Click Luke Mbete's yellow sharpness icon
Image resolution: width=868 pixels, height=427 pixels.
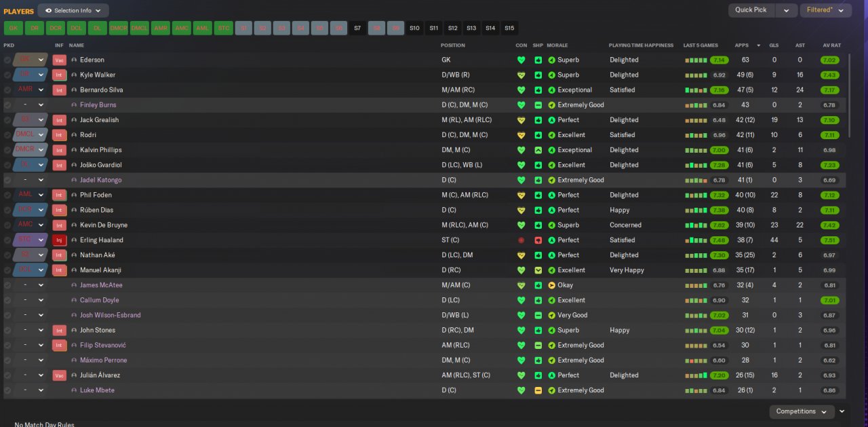[x=538, y=390]
